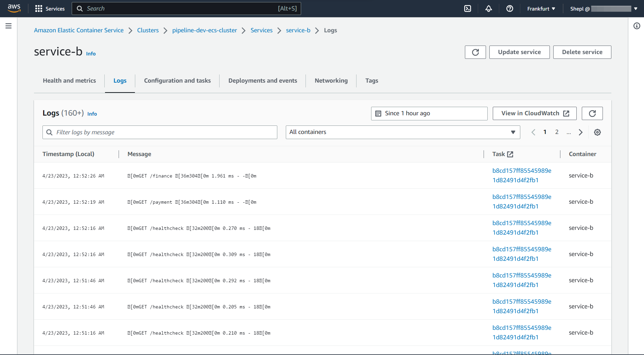Go to the Clusters breadcrumb
Image resolution: width=644 pixels, height=355 pixels.
click(x=148, y=30)
